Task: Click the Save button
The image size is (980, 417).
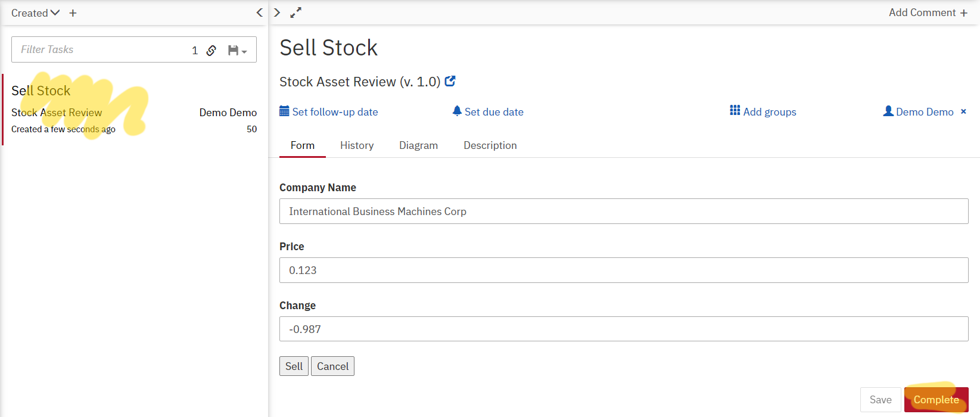Action: (881, 400)
